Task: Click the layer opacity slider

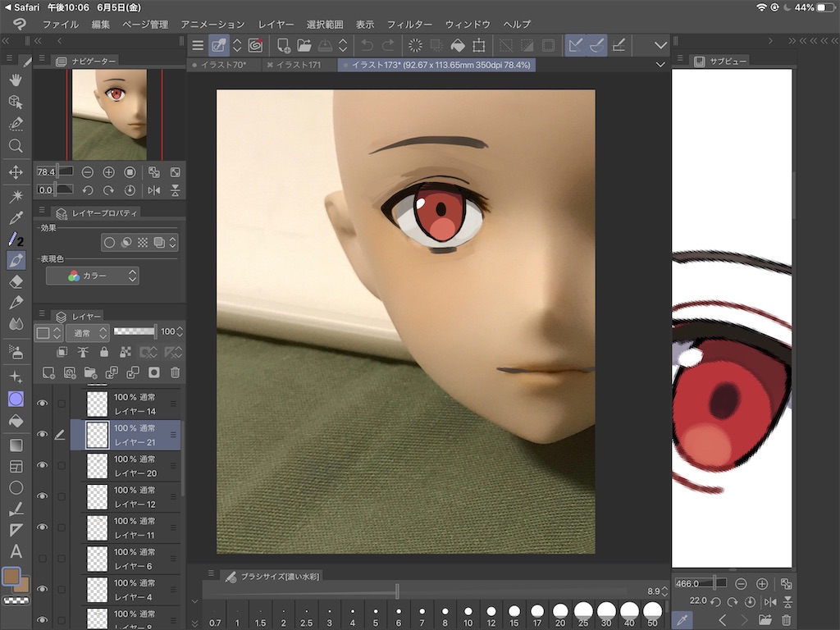Action: [x=135, y=331]
